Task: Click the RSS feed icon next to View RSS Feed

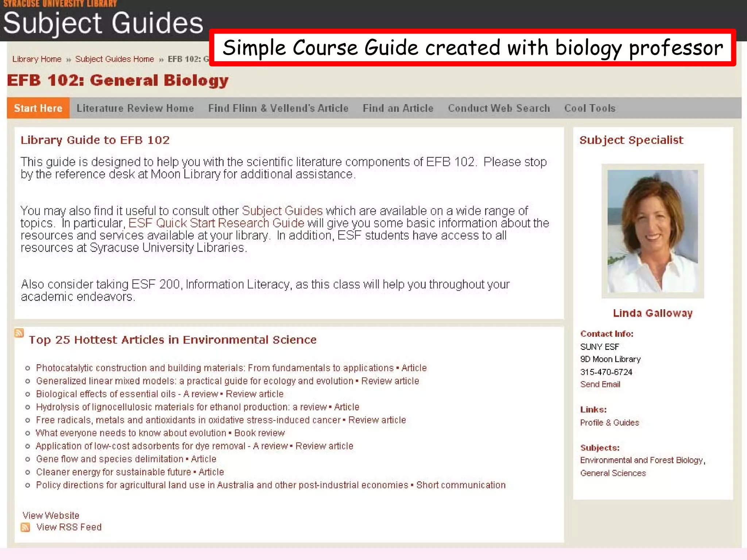Action: [26, 527]
